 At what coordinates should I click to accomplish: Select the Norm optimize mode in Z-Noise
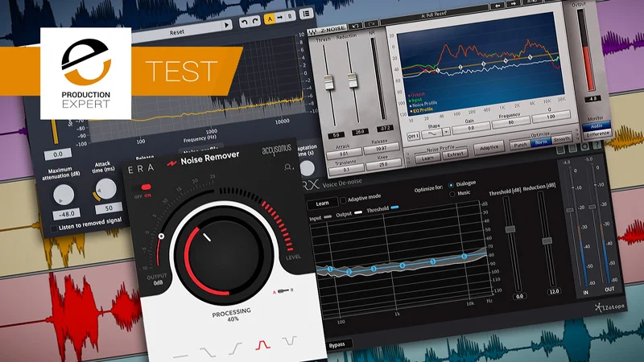(540, 142)
